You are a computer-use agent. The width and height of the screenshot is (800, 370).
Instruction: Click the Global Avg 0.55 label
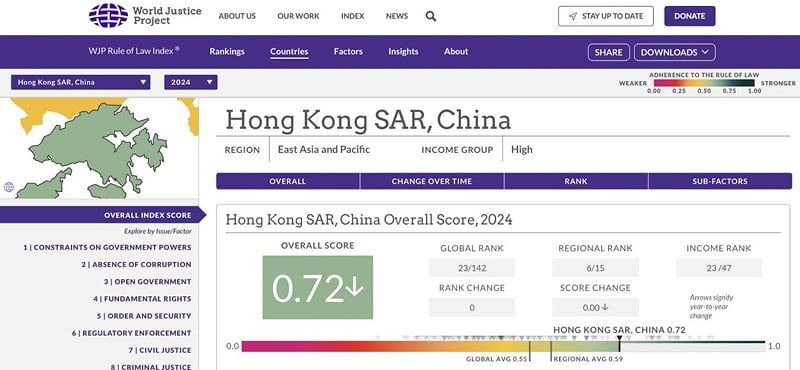click(x=496, y=359)
